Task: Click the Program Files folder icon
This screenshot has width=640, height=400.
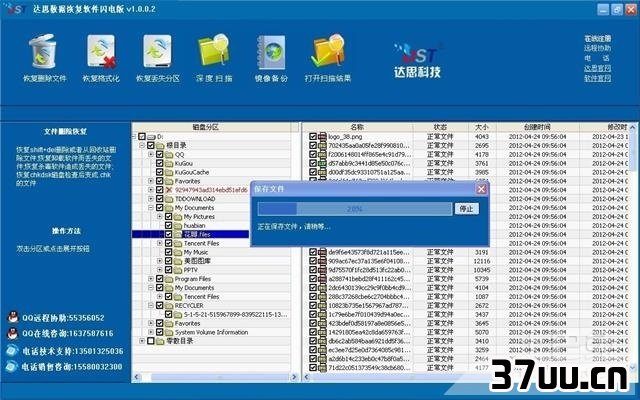Action: [x=169, y=279]
